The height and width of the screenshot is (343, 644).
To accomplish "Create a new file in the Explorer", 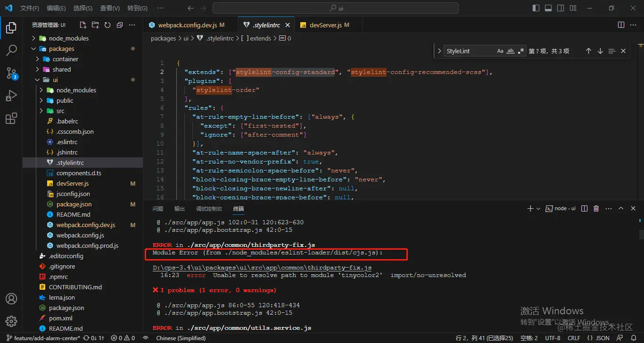I will 83,25.
